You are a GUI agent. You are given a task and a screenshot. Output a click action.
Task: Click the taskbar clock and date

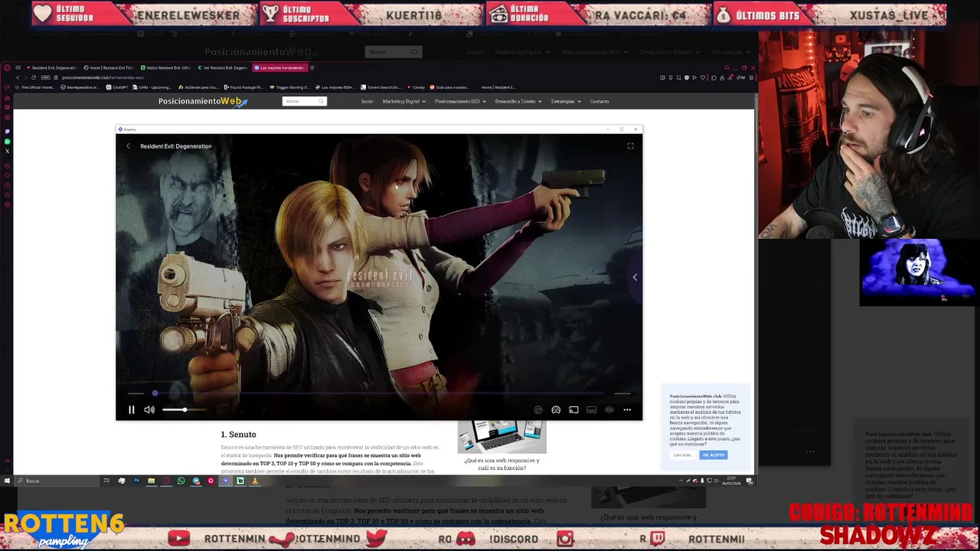[x=731, y=481]
